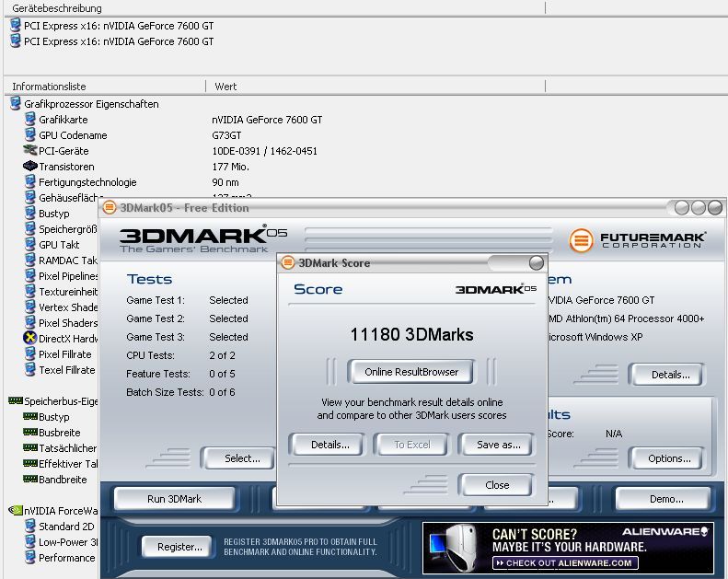Viewport: 728px width, 579px height.
Task: Select the value '177 Mio.'
Action: (230, 167)
